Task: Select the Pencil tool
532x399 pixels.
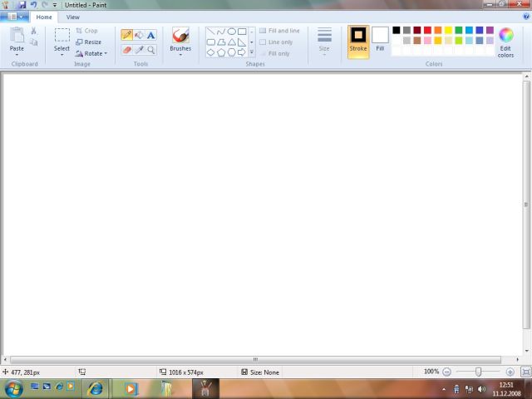Action: tap(127, 35)
